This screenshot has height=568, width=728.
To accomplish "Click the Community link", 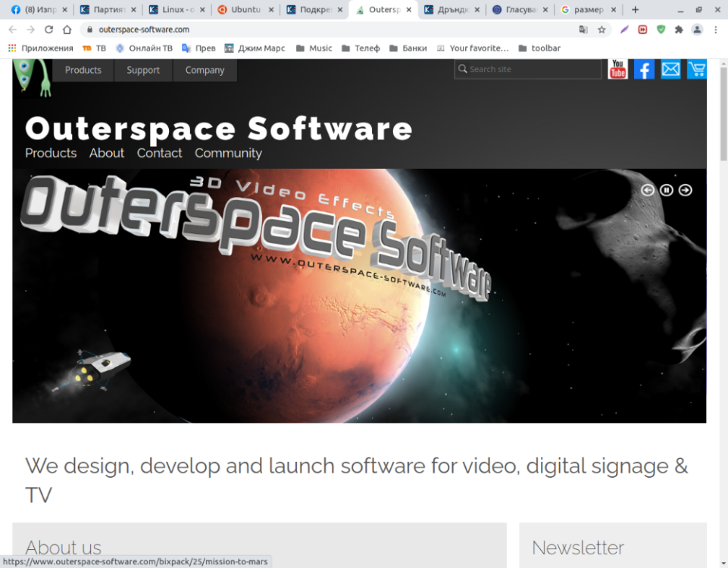I will click(x=228, y=153).
